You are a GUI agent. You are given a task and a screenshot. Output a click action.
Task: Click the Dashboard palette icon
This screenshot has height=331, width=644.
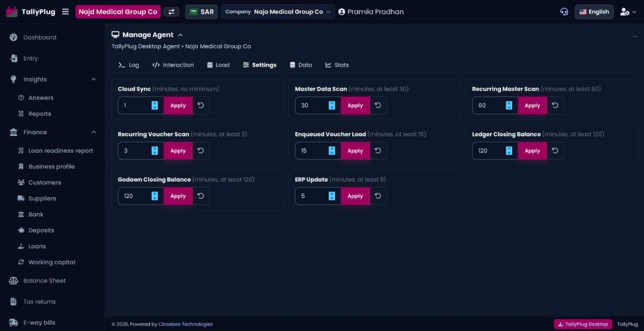pos(13,37)
